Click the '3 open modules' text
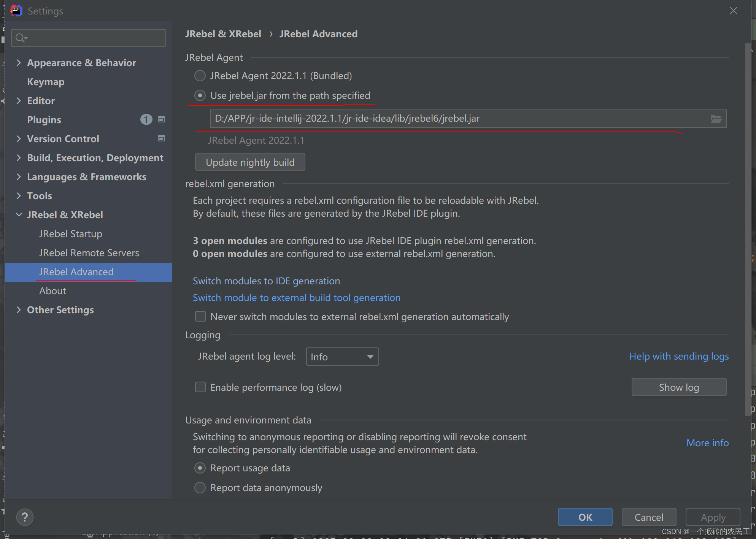 230,241
